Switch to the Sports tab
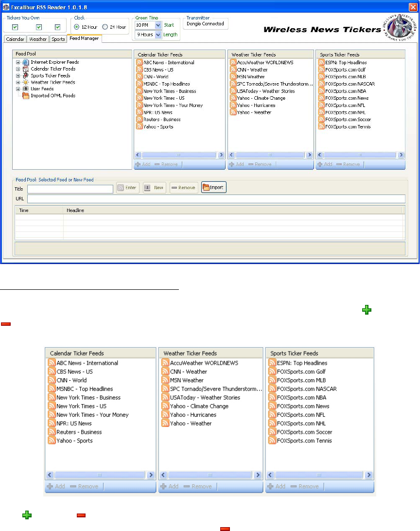420x531 pixels. [x=58, y=39]
